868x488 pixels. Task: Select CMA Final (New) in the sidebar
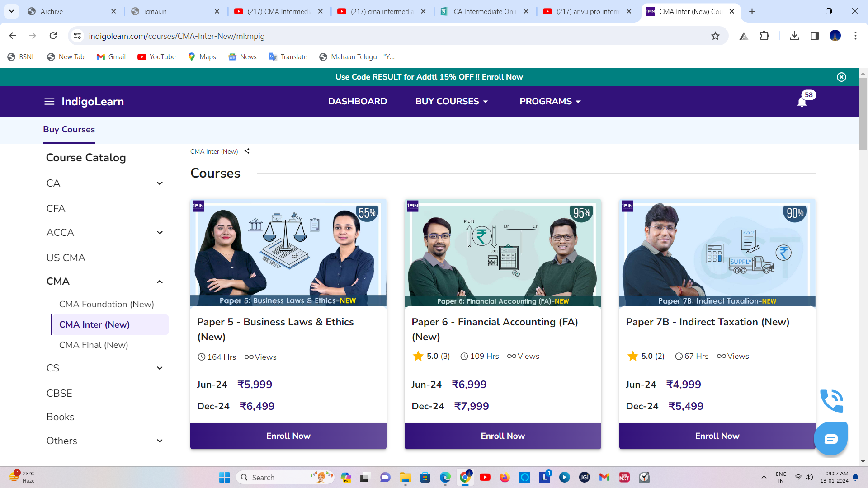[x=94, y=345]
